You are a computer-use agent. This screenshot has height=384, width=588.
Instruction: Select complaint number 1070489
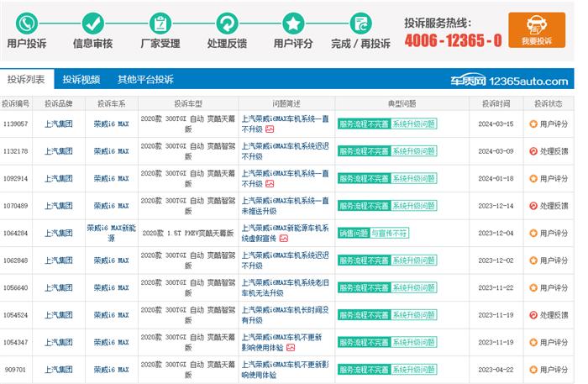[16, 206]
